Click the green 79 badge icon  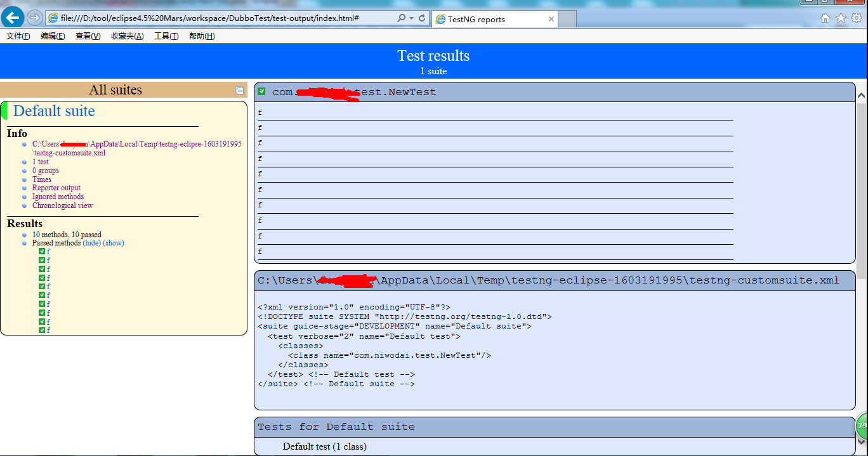pos(862,426)
